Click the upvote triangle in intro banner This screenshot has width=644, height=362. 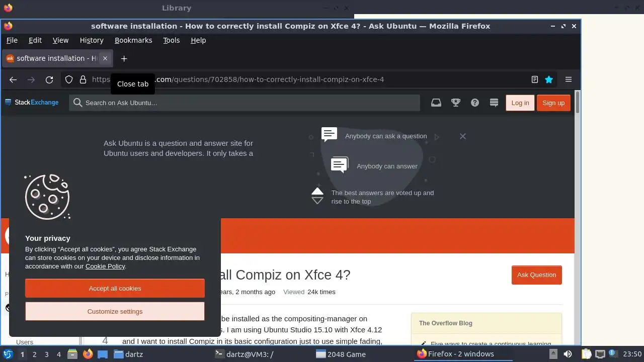[x=317, y=191]
